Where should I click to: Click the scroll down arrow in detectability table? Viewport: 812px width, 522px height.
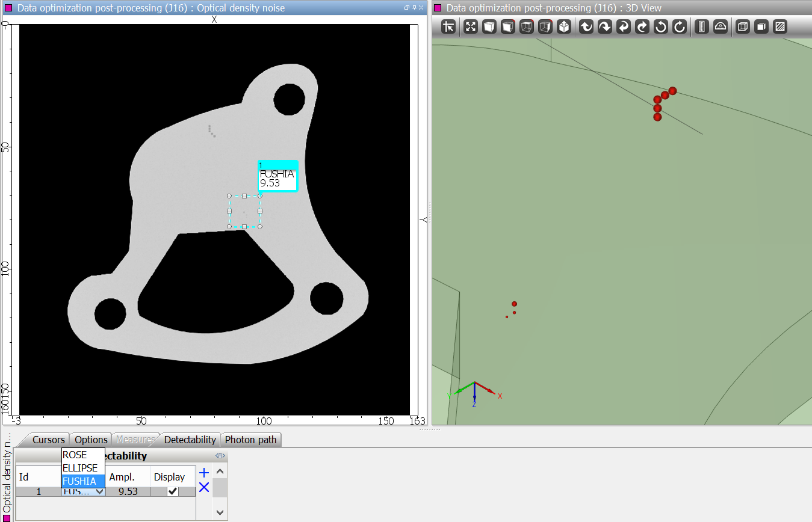pos(220,512)
